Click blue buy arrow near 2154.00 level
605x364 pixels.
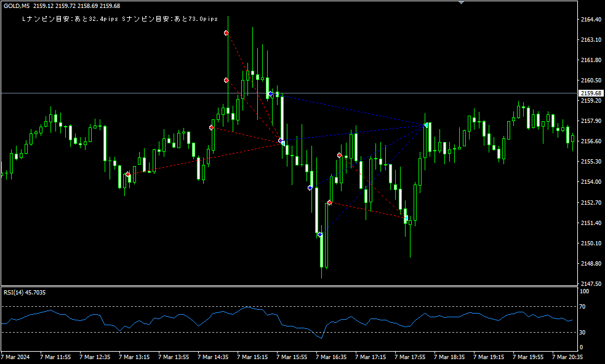pyautogui.click(x=310, y=188)
